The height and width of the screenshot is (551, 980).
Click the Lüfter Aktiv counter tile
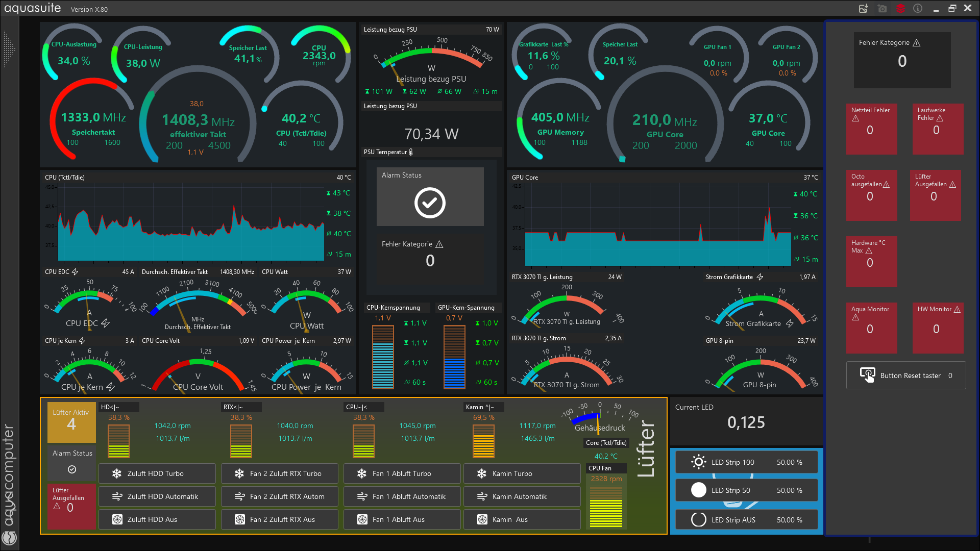coord(71,422)
